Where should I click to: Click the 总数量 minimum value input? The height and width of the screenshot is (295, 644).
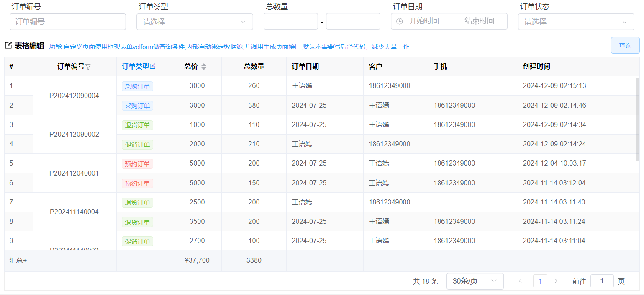290,21
